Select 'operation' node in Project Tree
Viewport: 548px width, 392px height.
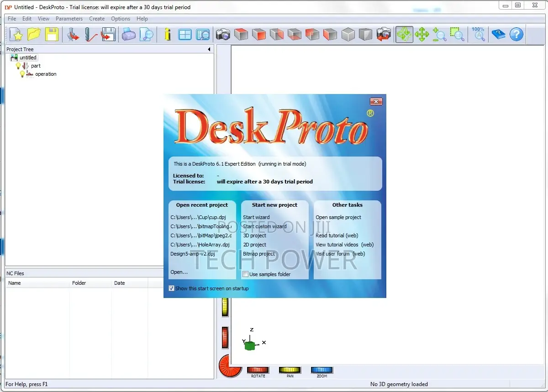pyautogui.click(x=46, y=74)
